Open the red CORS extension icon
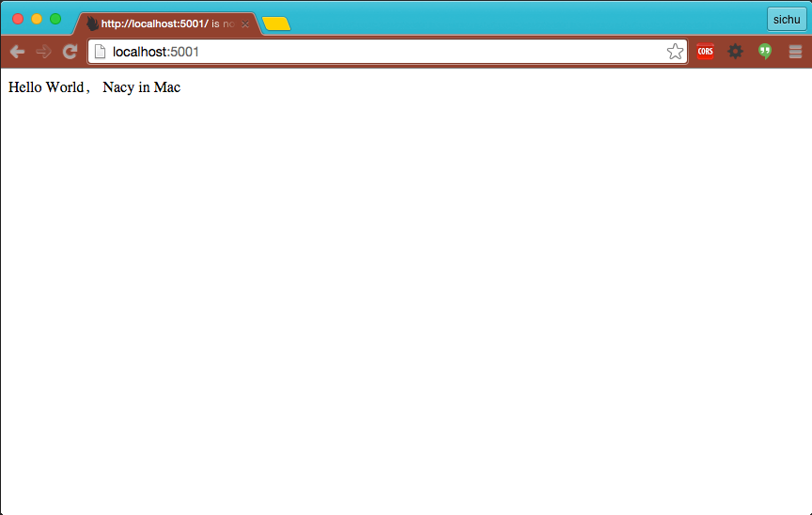The image size is (812, 515). pyautogui.click(x=705, y=52)
